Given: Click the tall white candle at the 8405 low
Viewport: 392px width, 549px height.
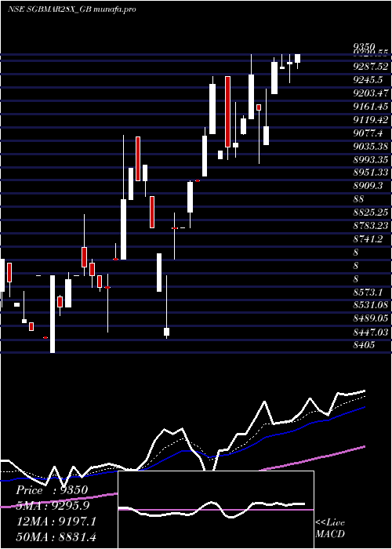Looking at the screenshot, I should (53, 314).
